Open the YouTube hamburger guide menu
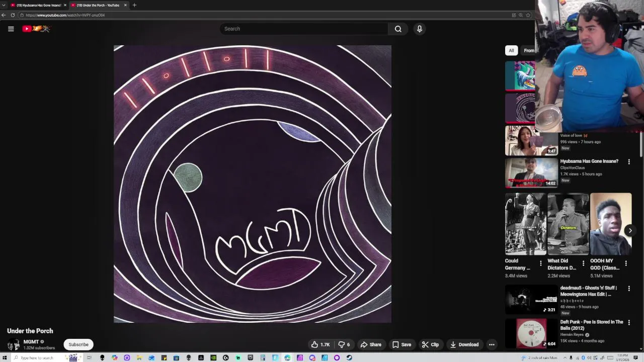Viewport: 644px width, 362px height. 11,29
